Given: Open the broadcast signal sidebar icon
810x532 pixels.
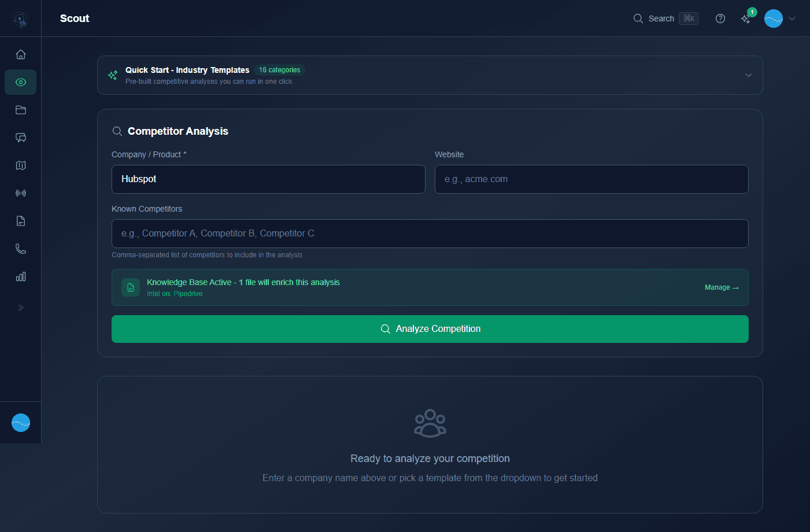Looking at the screenshot, I should (21, 193).
